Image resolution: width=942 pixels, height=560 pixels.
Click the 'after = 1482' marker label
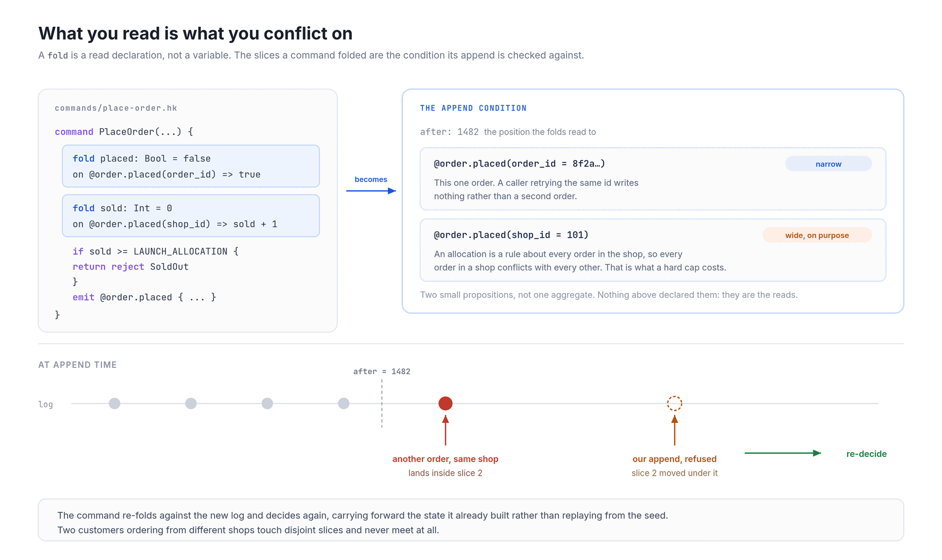382,372
